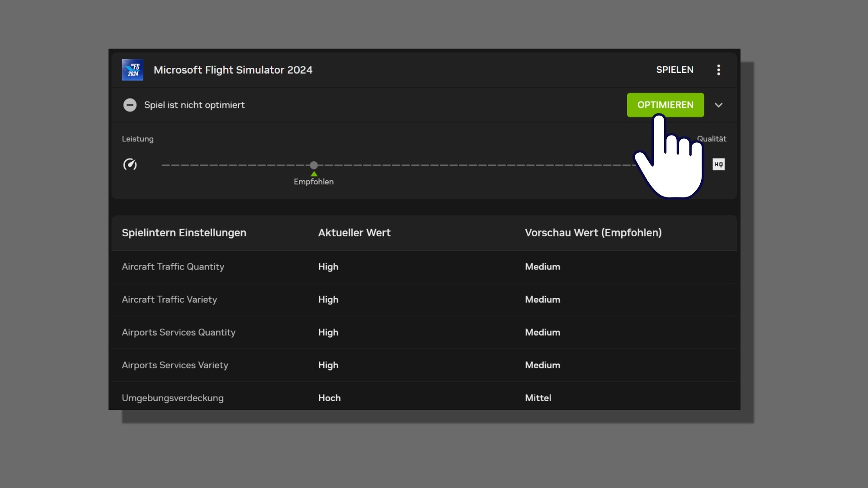Launch the game with SPIELEN
Image resolution: width=868 pixels, height=488 pixels.
tap(675, 70)
